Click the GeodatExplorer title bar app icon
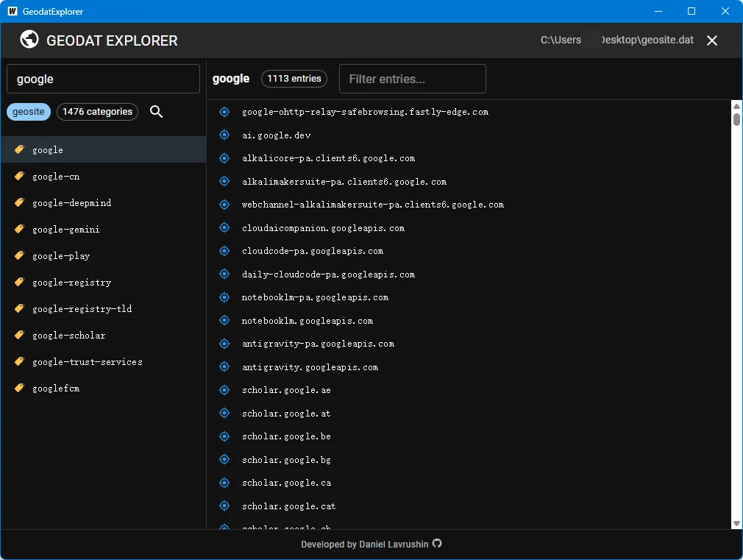 pos(13,11)
